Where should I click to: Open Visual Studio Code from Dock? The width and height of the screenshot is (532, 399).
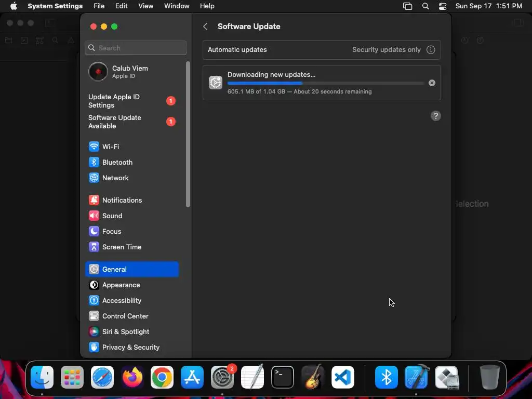click(343, 377)
